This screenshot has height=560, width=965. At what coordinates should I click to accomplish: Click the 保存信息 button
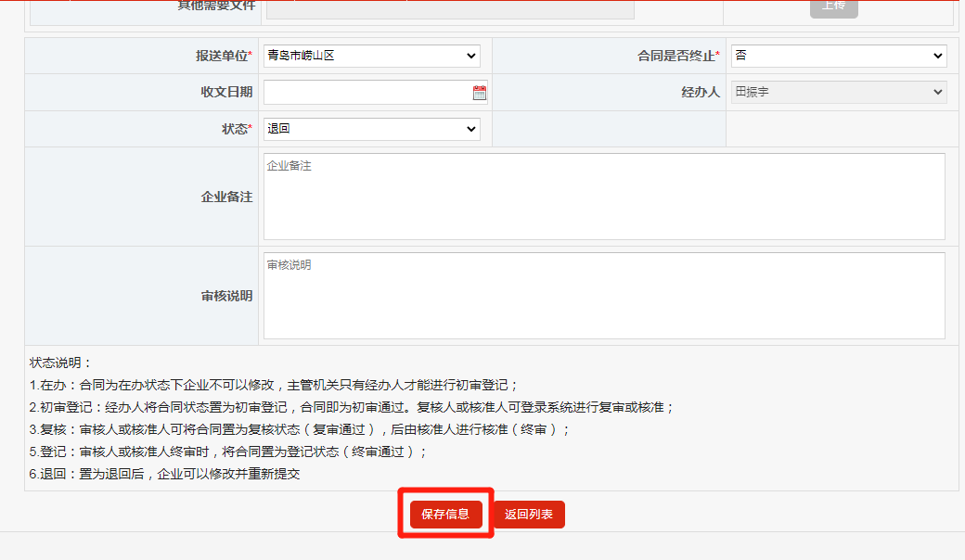click(x=445, y=514)
